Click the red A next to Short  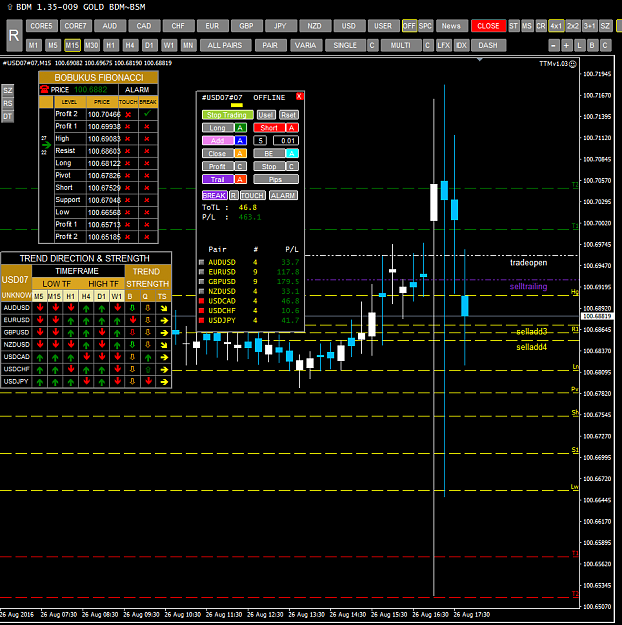point(292,128)
